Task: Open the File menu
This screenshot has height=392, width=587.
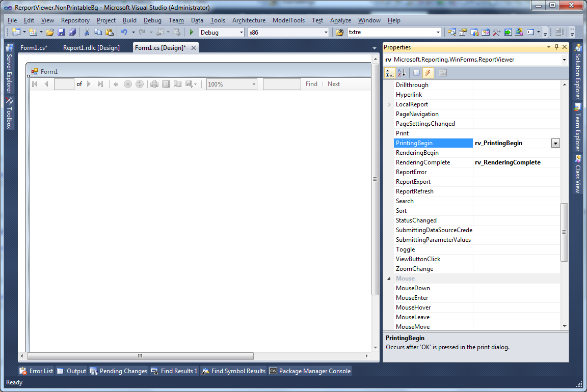Action: pyautogui.click(x=12, y=20)
